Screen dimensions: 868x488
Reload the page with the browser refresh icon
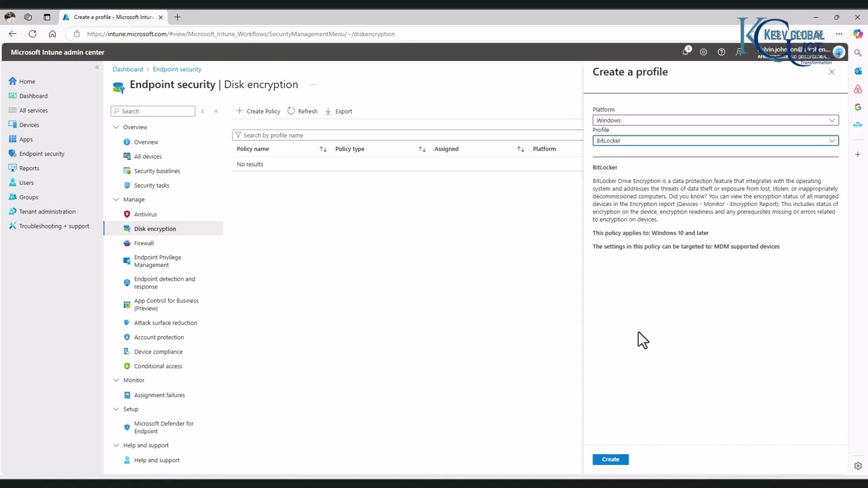pyautogui.click(x=33, y=34)
